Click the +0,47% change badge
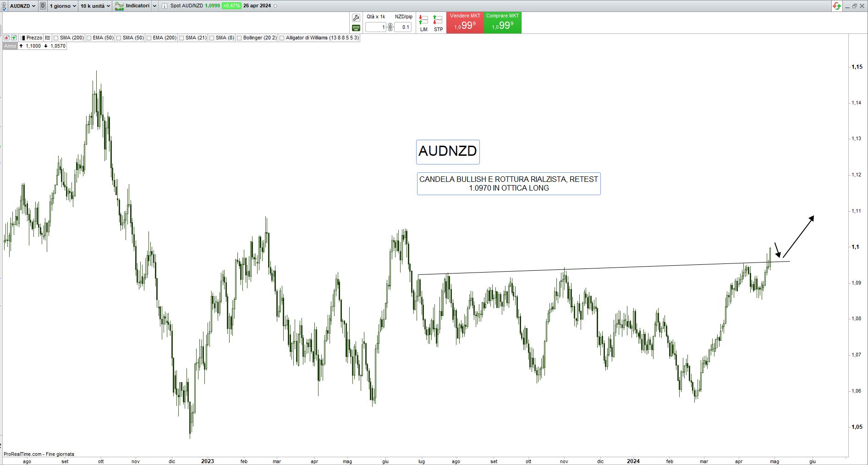 231,6
